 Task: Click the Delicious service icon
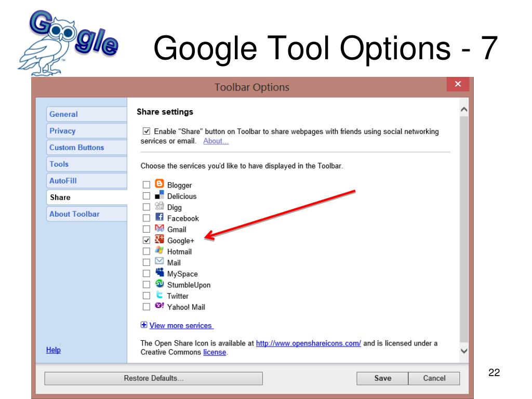pos(159,195)
